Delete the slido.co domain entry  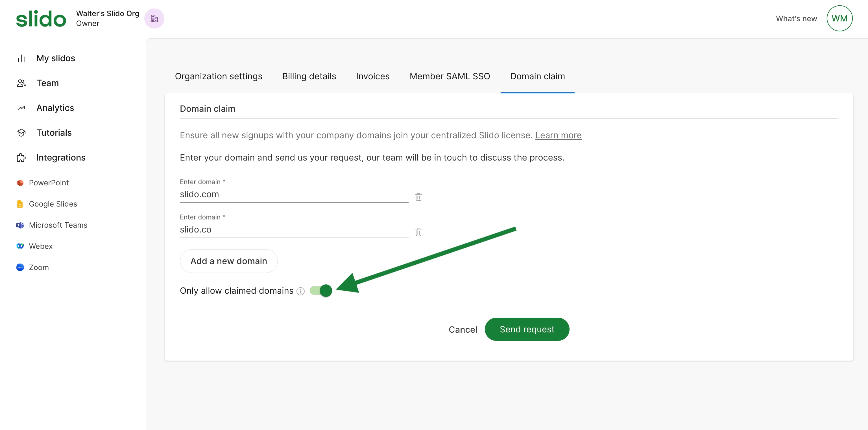pos(418,232)
